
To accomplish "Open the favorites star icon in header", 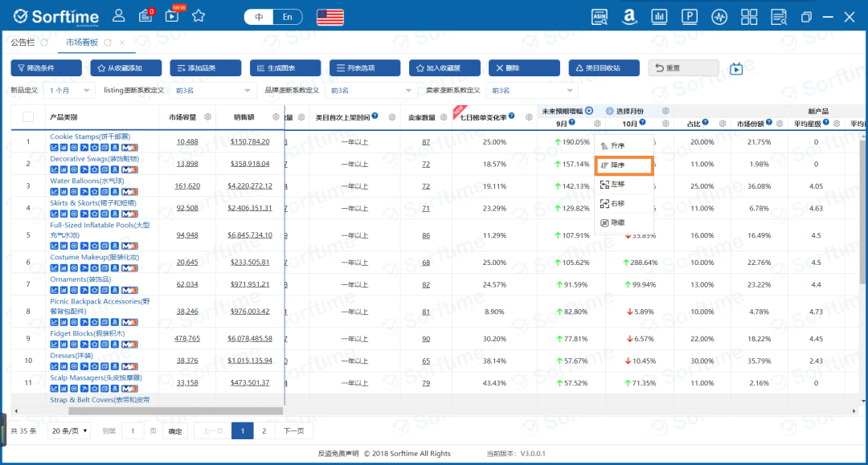I will tap(199, 16).
